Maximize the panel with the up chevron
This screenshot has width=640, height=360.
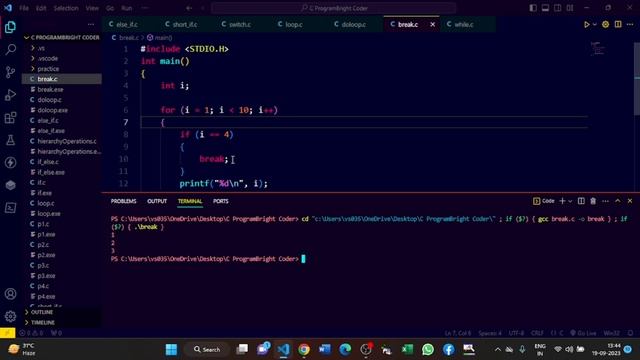click(x=618, y=201)
